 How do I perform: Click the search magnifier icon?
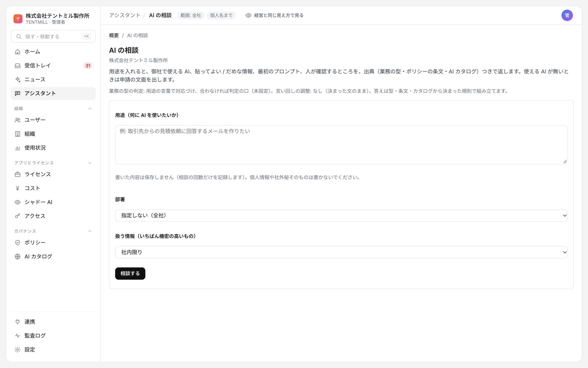click(19, 37)
